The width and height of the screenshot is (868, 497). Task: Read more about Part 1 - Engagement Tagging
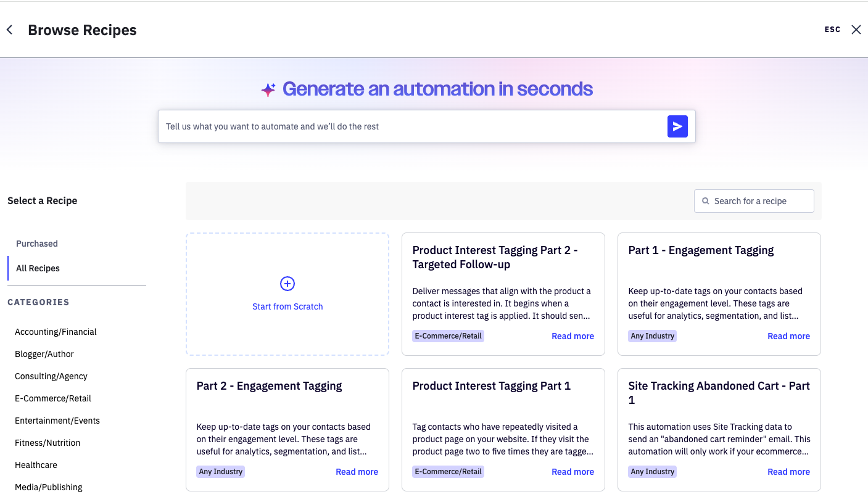pos(788,336)
